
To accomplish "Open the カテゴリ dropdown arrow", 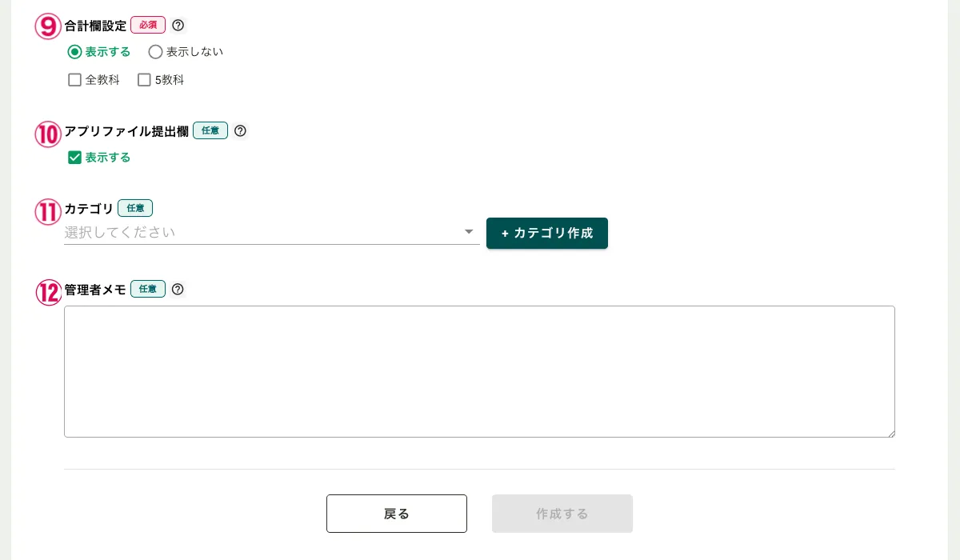I will tap(469, 232).
